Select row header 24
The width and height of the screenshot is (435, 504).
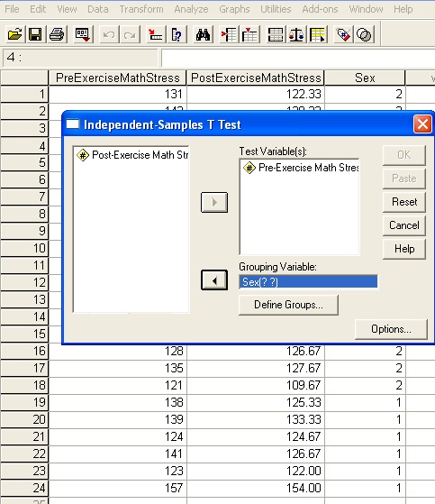pos(24,488)
